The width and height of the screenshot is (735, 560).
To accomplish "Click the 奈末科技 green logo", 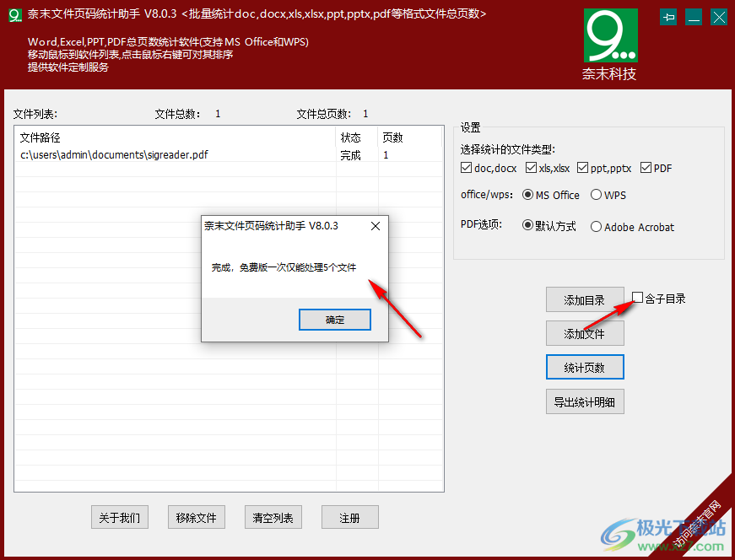I will (610, 35).
